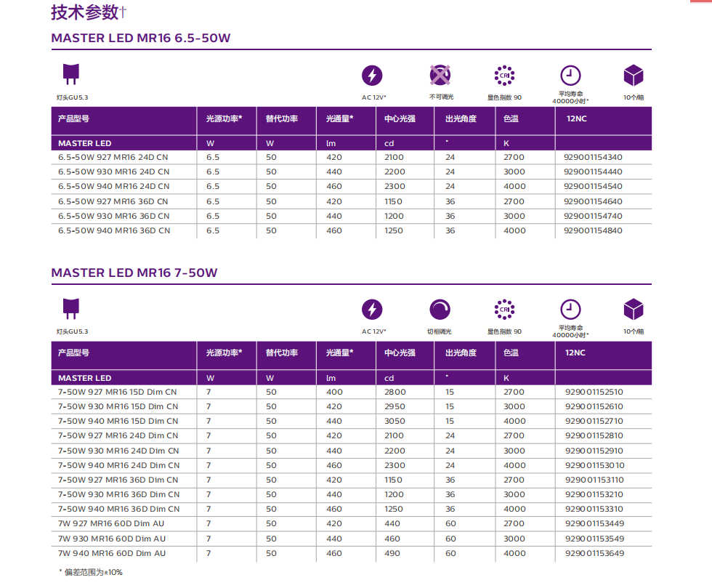Screen dimensions: 712x588
Task: Click row 7W 930 MR16 60D Dim AU
Action: pyautogui.click(x=352, y=539)
